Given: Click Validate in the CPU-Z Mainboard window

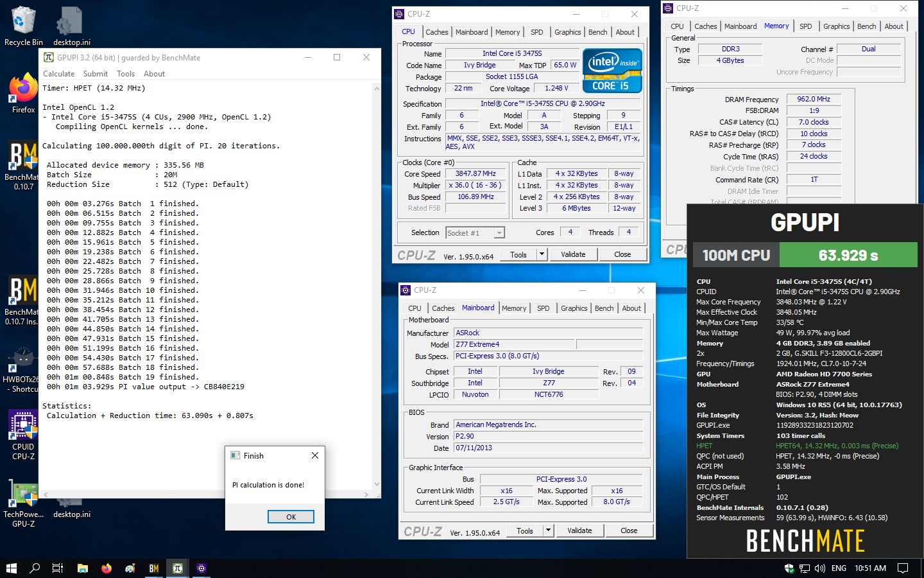Looking at the screenshot, I should click(x=579, y=530).
